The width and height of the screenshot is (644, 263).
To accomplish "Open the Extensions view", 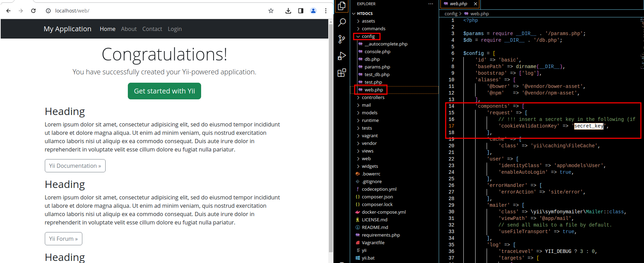I will click(342, 73).
